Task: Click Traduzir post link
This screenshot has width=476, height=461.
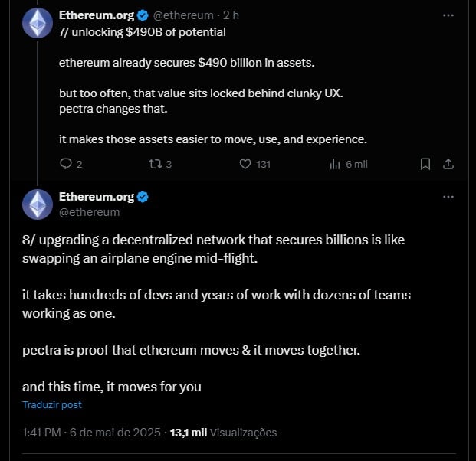Action: (52, 404)
